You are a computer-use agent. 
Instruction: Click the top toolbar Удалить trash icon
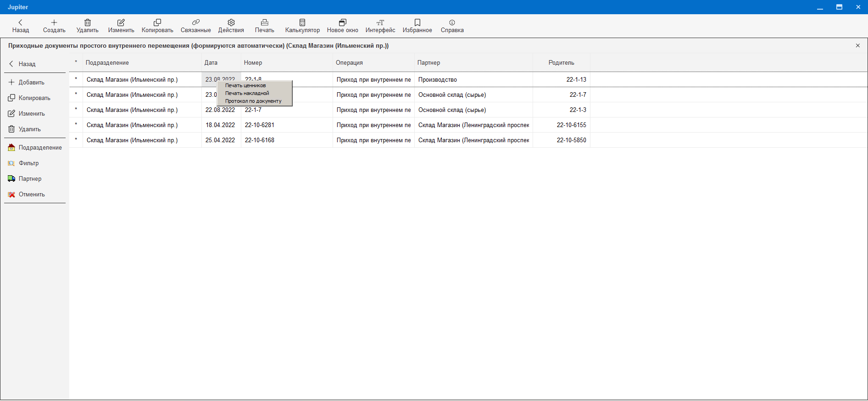point(88,22)
